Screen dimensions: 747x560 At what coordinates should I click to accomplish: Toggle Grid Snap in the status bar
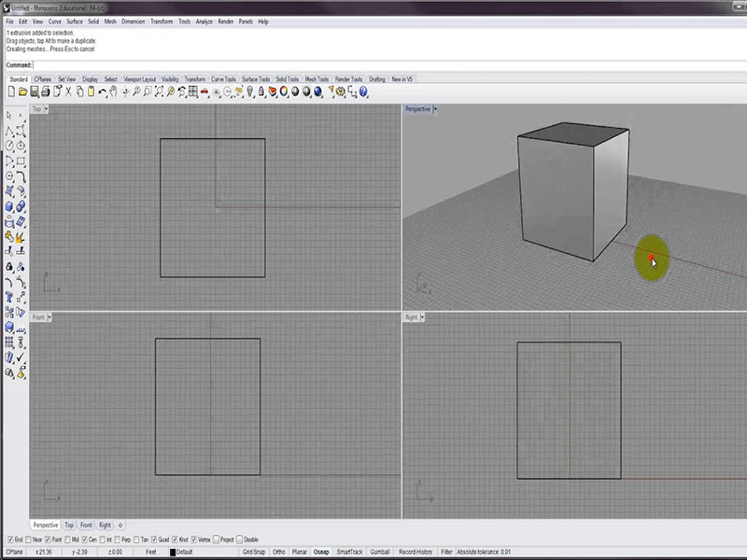[253, 552]
